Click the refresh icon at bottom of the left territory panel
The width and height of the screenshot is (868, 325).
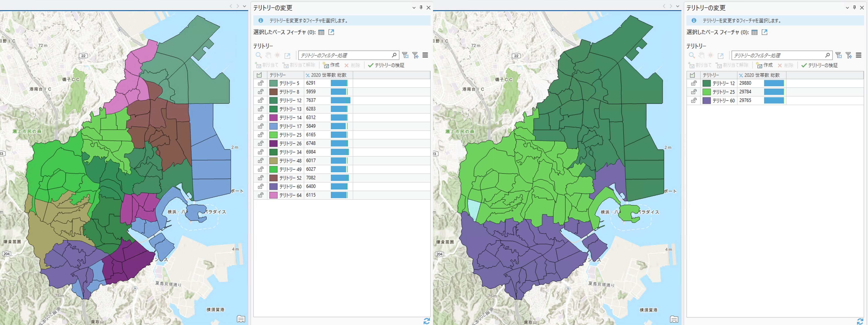click(426, 321)
